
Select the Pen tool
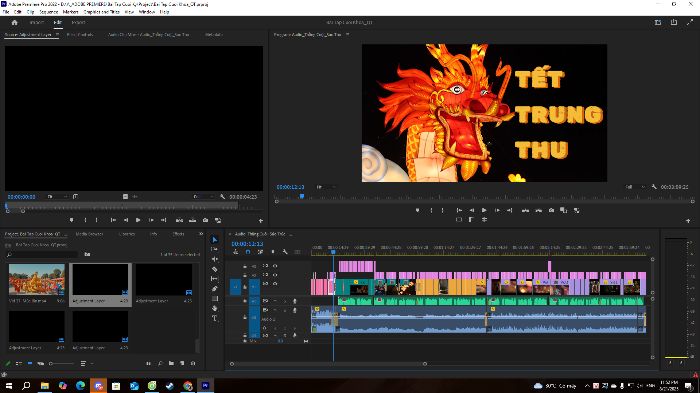pos(215,288)
